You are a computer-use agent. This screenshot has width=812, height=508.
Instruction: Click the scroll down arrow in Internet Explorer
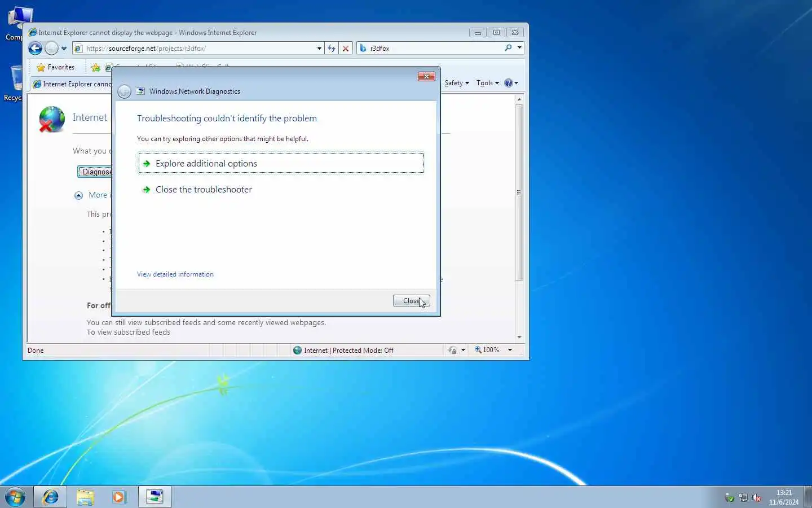(x=519, y=337)
